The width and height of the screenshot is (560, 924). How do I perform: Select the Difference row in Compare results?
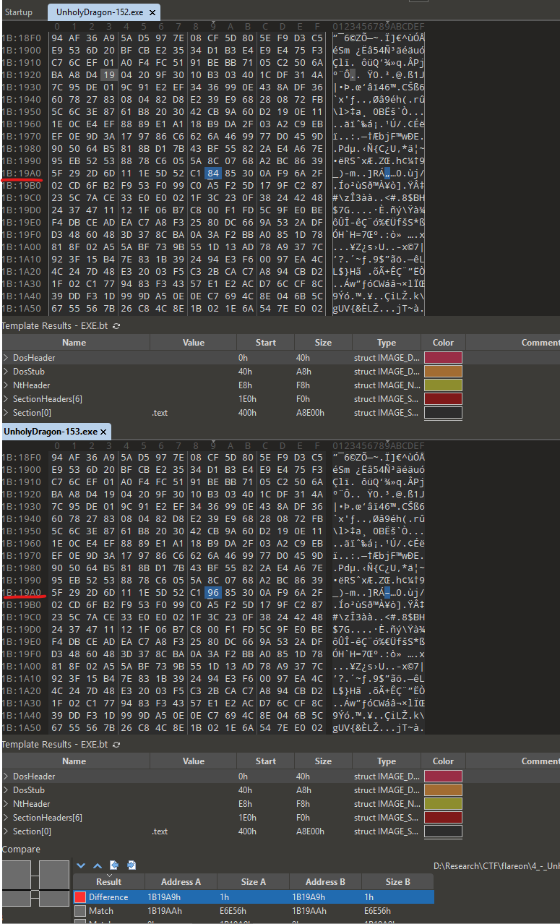pos(108,897)
